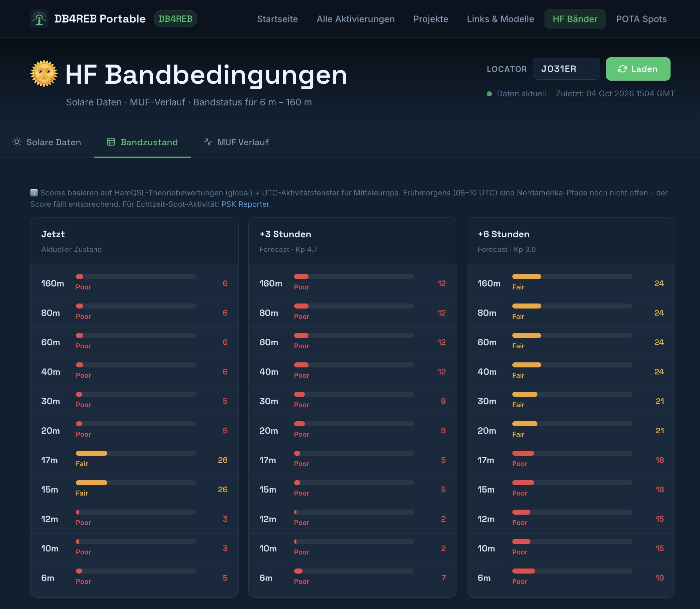Image resolution: width=700 pixels, height=609 pixels.
Task: Open the Projekte nav item
Action: [x=431, y=19]
